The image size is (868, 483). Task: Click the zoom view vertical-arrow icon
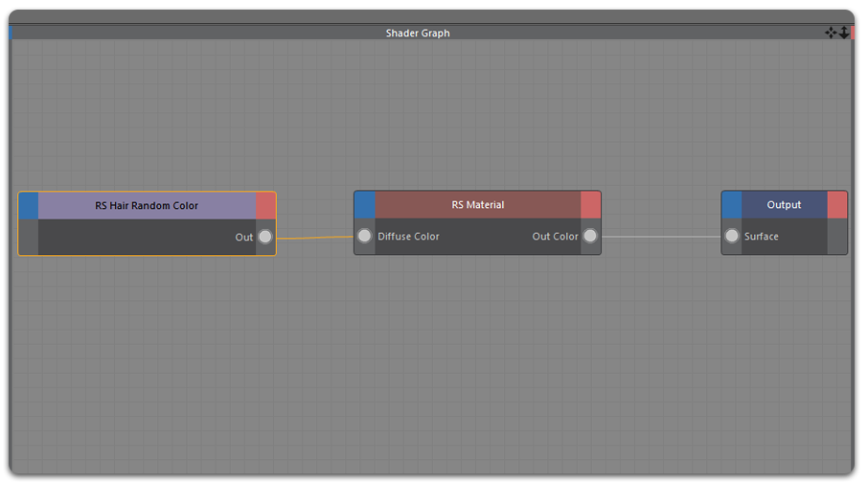click(x=844, y=33)
